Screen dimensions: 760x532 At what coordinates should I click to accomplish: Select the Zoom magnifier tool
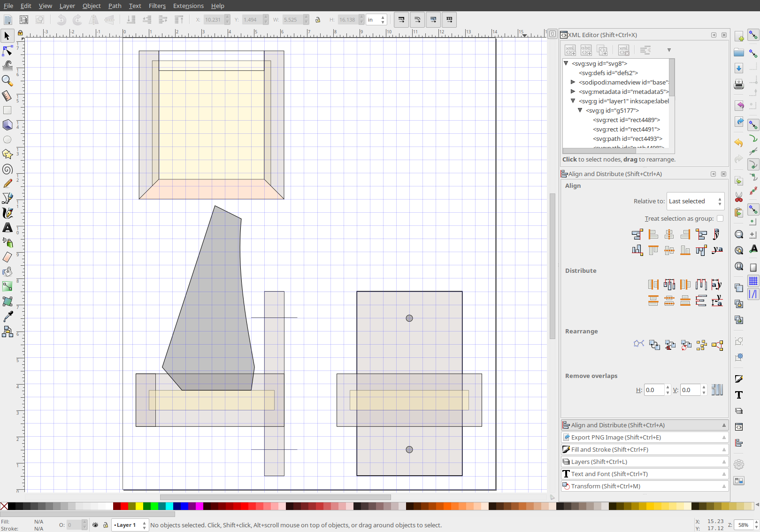(7, 81)
